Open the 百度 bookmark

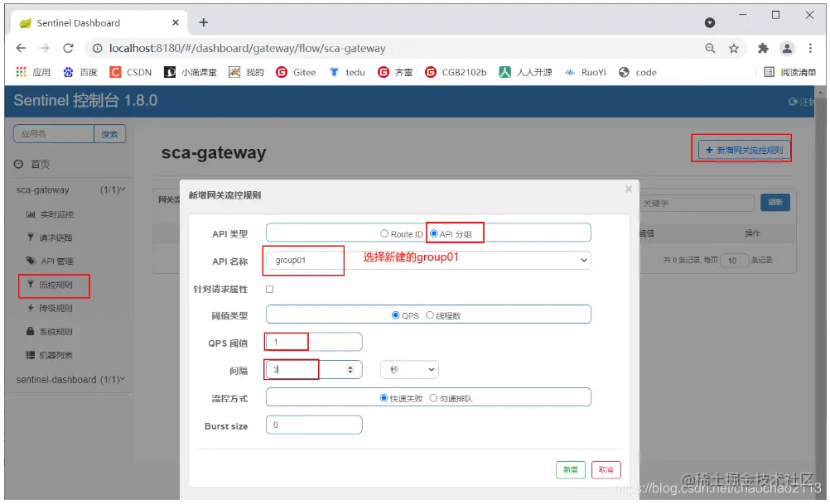point(80,72)
